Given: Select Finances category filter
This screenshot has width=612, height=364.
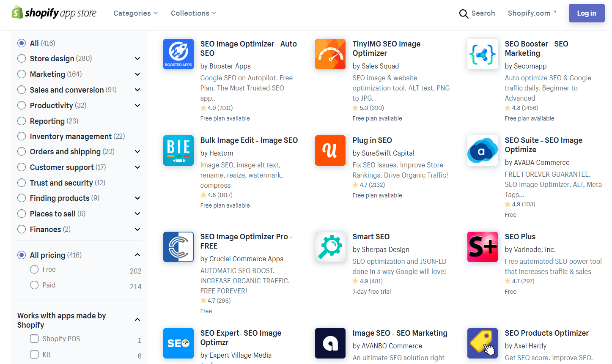Looking at the screenshot, I should 22,229.
